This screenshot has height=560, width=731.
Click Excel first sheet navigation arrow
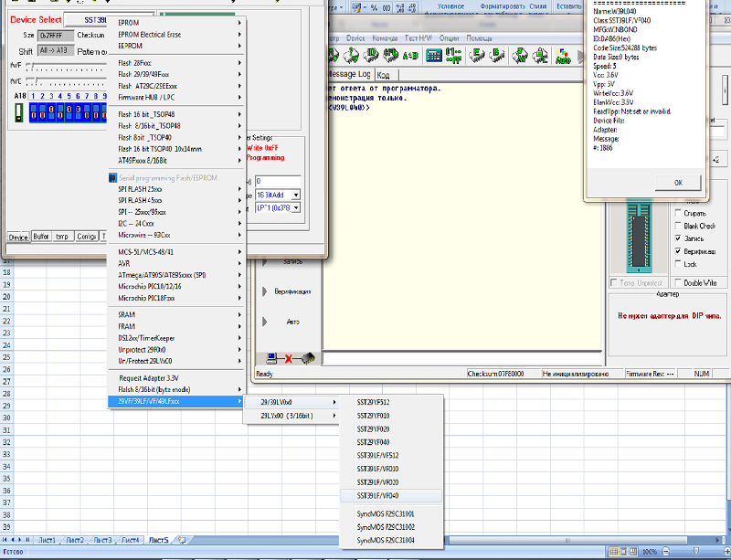(x=5, y=540)
